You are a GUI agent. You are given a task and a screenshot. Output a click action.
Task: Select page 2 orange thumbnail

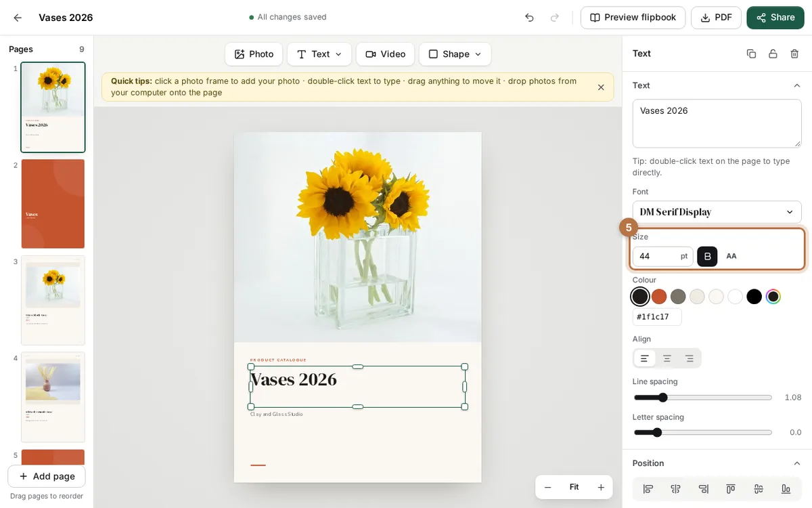[x=53, y=204]
